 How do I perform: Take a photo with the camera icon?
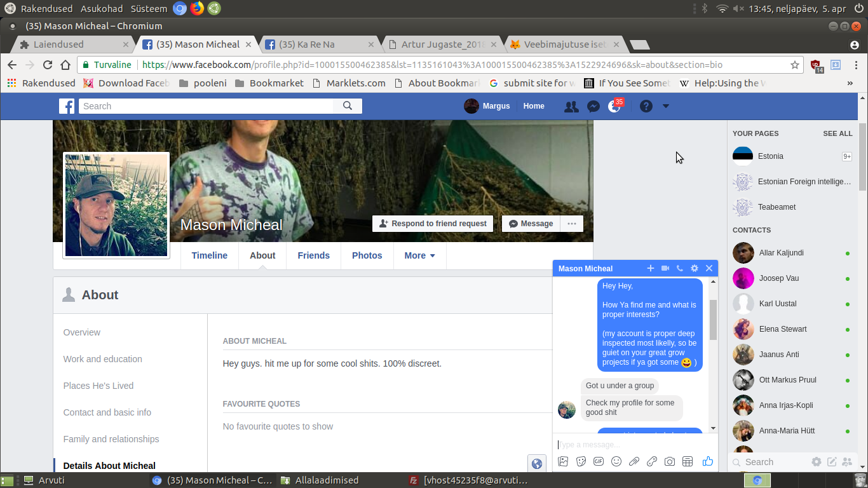pyautogui.click(x=670, y=462)
